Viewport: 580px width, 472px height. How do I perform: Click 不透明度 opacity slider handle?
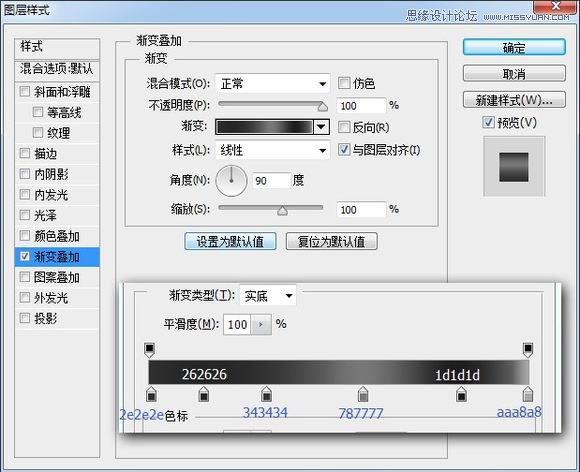[x=323, y=107]
